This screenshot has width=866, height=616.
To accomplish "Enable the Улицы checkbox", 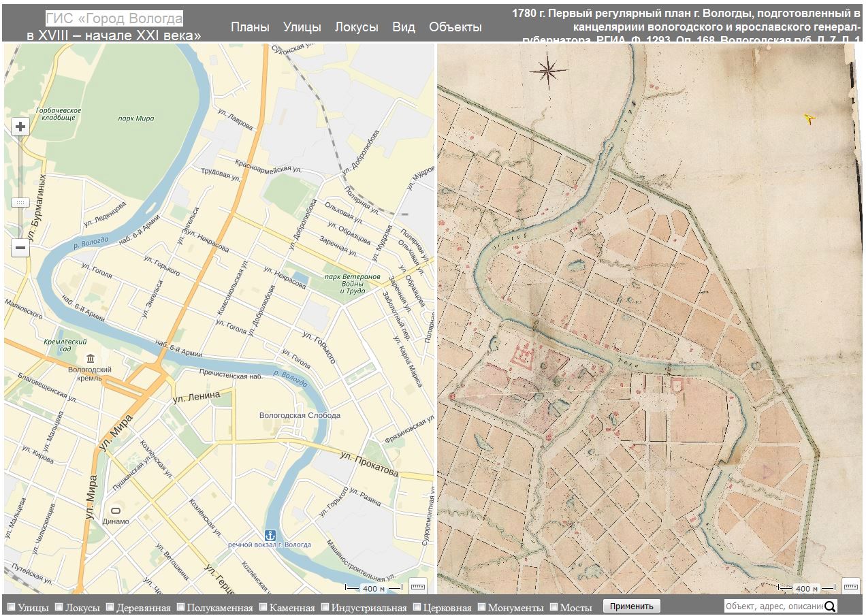I will [11, 607].
